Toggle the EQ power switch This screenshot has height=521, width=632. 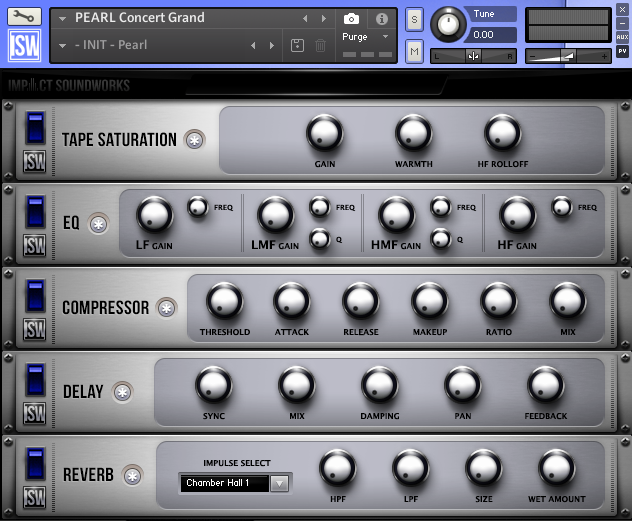(x=35, y=212)
